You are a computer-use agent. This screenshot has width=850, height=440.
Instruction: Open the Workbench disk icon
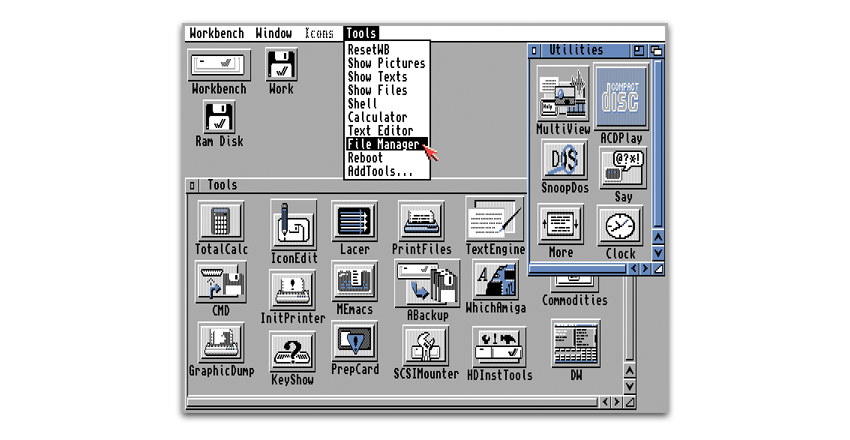(219, 66)
